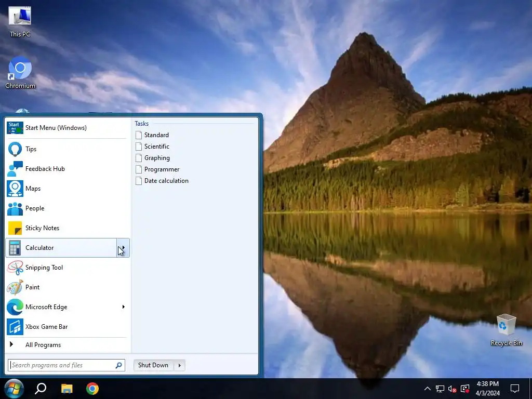
Task: Open the Shut Down options arrow
Action: 179,365
